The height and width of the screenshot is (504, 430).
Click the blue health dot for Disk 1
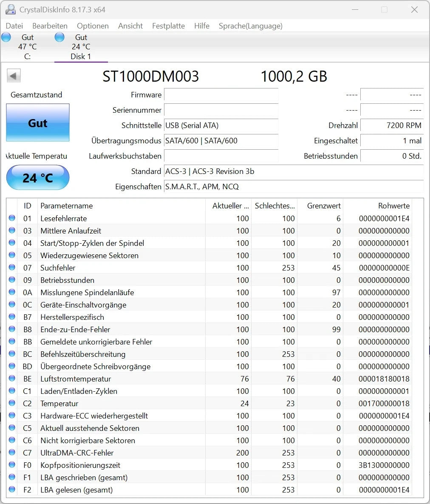pyautogui.click(x=59, y=37)
